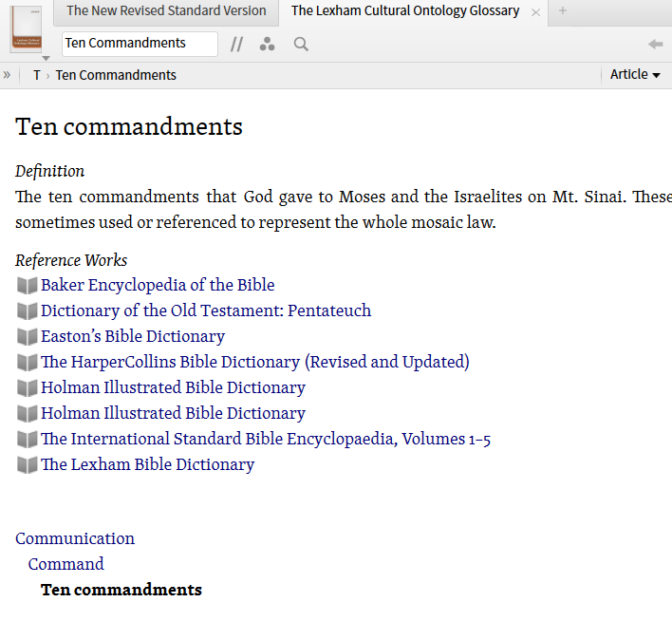Go back with the left arrow icon
Image resolution: width=672 pixels, height=640 pixels.
[655, 44]
